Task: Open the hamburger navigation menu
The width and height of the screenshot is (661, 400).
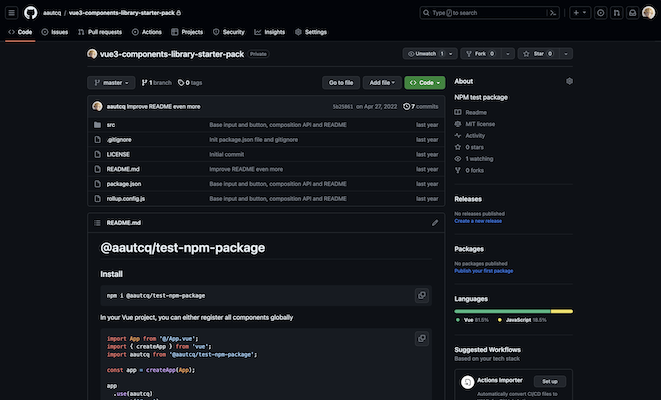Action: [x=11, y=13]
